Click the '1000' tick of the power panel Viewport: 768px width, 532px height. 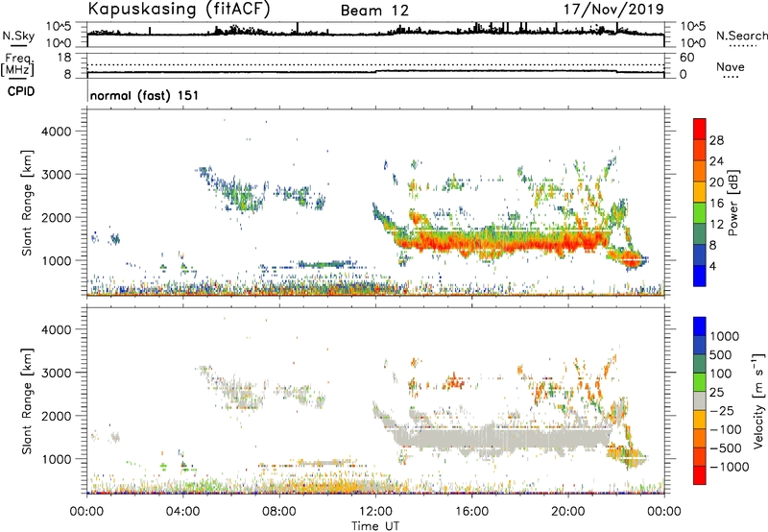pyautogui.click(x=57, y=260)
